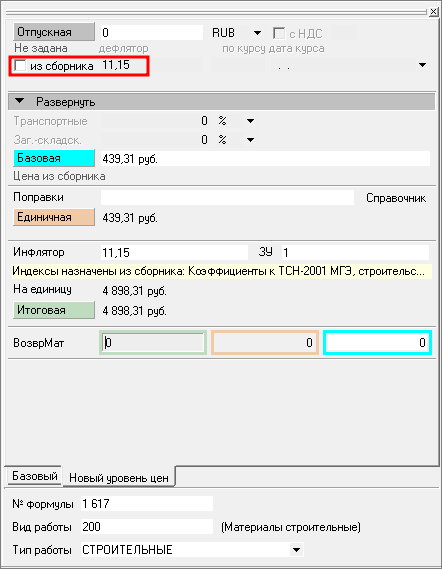This screenshot has width=442, height=569.
Task: Click the Не задана label
Action: coord(41,48)
